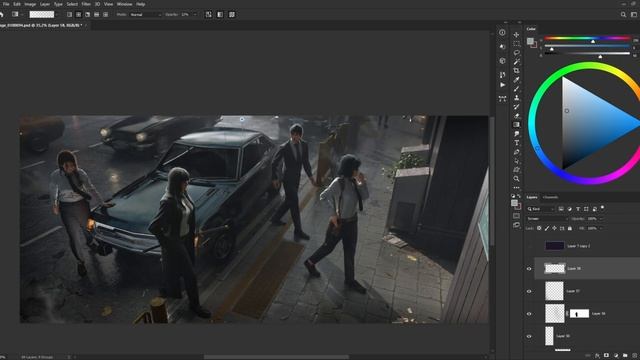This screenshot has height=360, width=640.
Task: Click the Search icon at top right
Action: pyautogui.click(x=623, y=15)
